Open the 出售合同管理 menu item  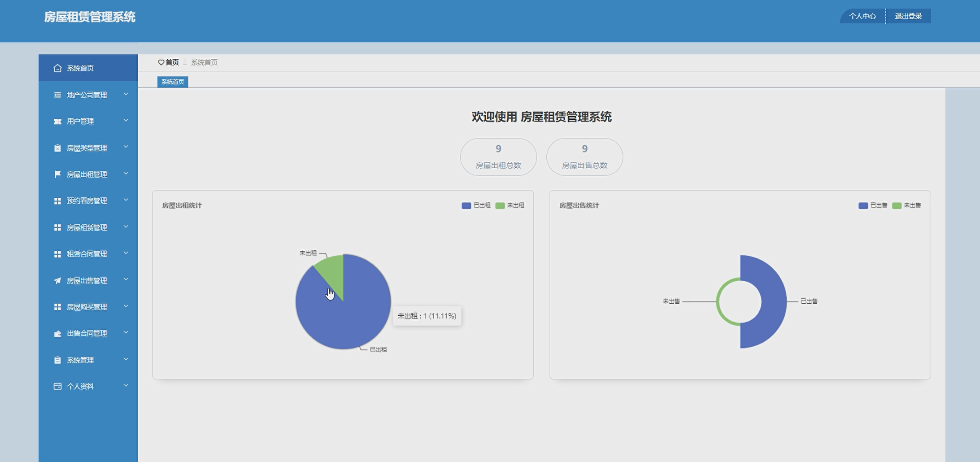click(88, 333)
